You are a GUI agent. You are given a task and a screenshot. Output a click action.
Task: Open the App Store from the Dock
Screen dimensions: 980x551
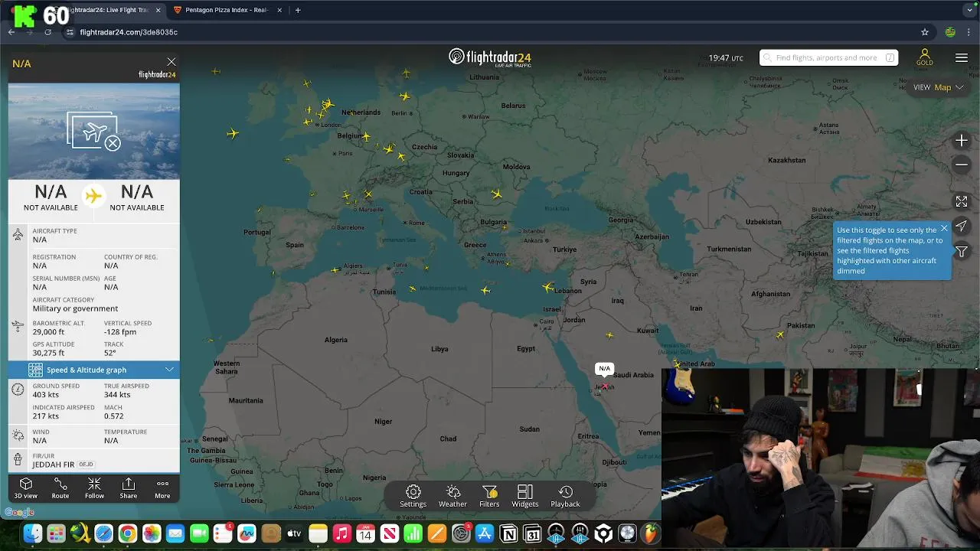point(485,533)
